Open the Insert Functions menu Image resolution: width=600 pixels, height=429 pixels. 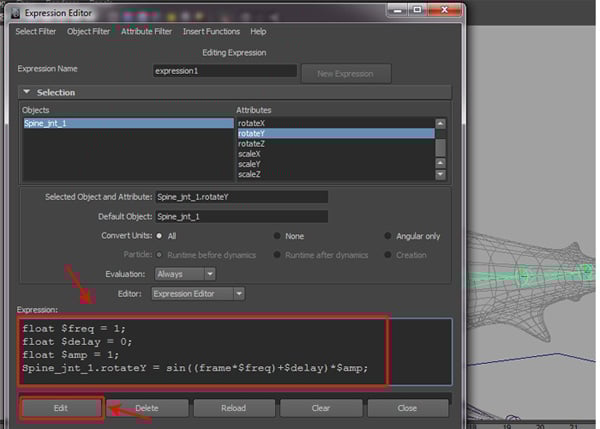pos(211,31)
